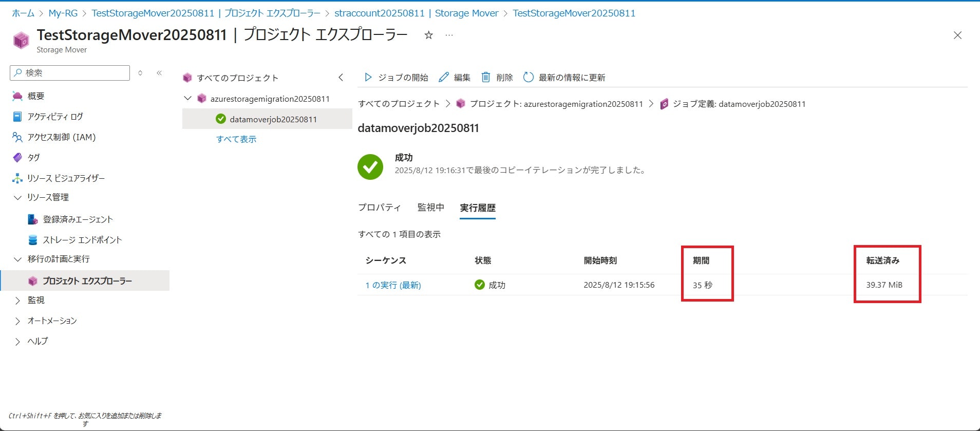Click large green 成功 status checkmark
The height and width of the screenshot is (431, 980).
(370, 167)
